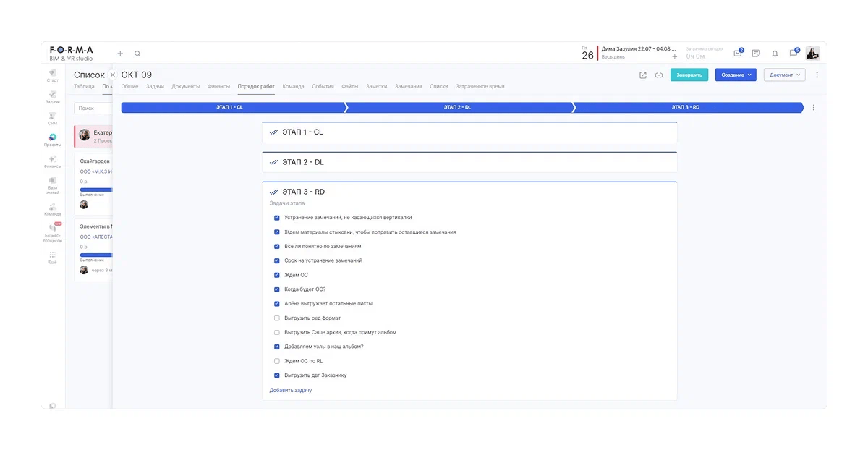Click the 'Добавить задачу' link
868x450 pixels.
[290, 390]
